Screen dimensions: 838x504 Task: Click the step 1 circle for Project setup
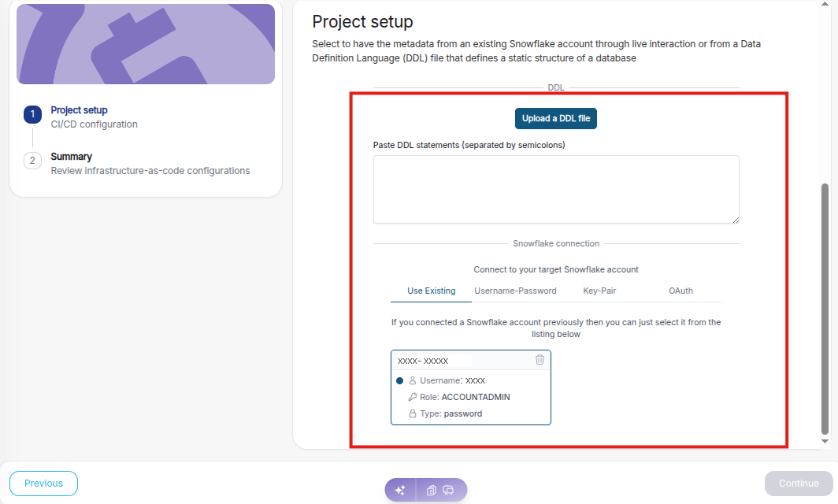point(32,114)
